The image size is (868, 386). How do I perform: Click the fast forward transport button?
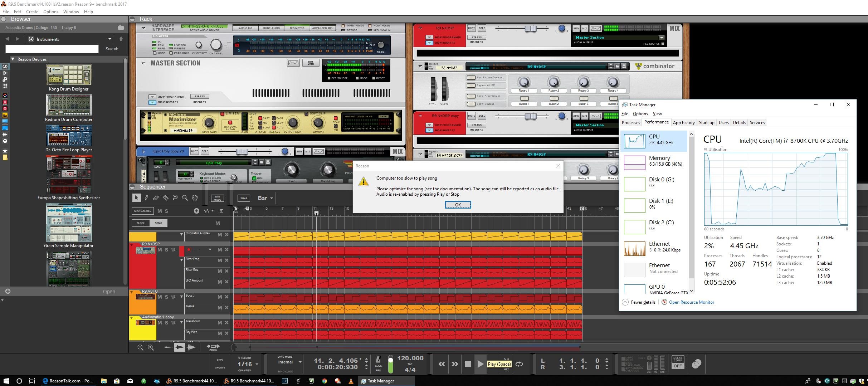tap(454, 364)
